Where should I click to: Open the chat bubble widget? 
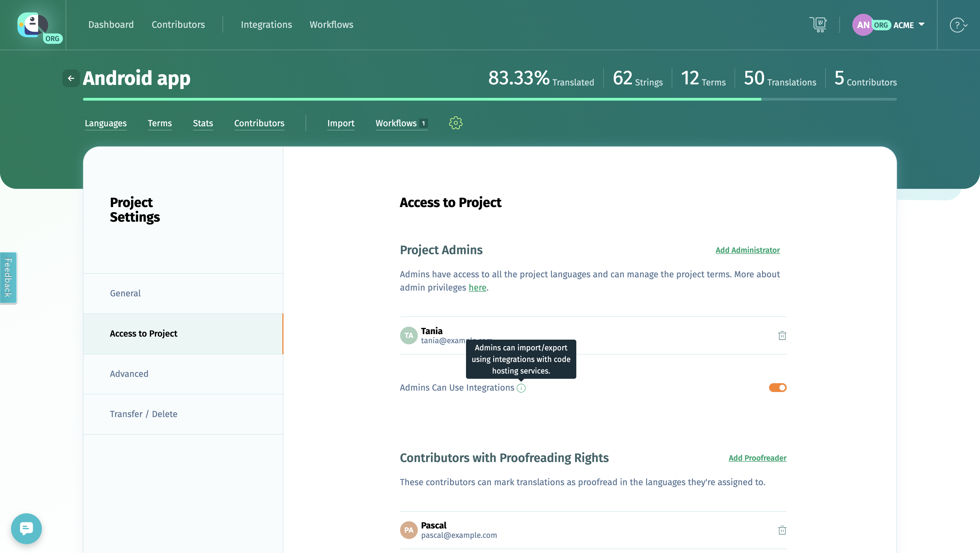click(x=26, y=528)
